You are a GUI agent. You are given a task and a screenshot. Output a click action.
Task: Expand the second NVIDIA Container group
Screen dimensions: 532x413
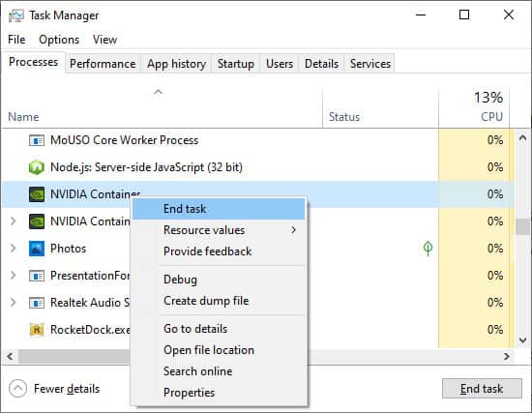point(13,221)
